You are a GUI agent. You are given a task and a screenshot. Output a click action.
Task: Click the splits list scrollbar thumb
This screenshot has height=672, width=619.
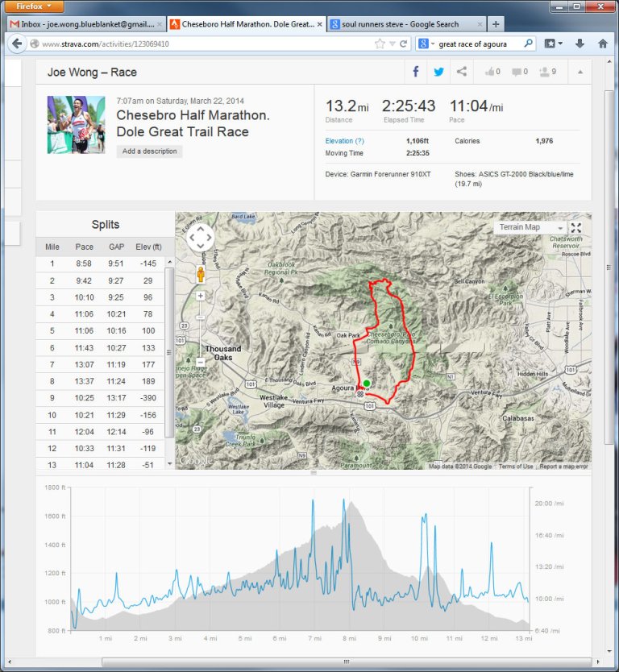click(169, 353)
